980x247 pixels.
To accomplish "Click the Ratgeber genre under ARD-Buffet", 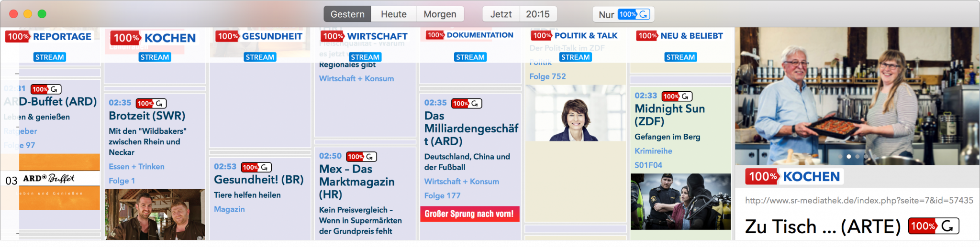I will [x=21, y=131].
